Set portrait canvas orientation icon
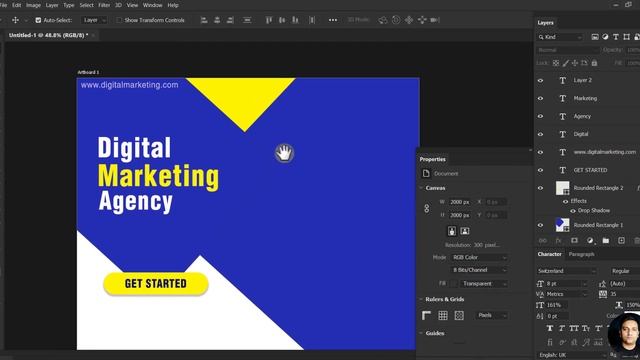Viewport: 640px width, 360px height. 452,231
